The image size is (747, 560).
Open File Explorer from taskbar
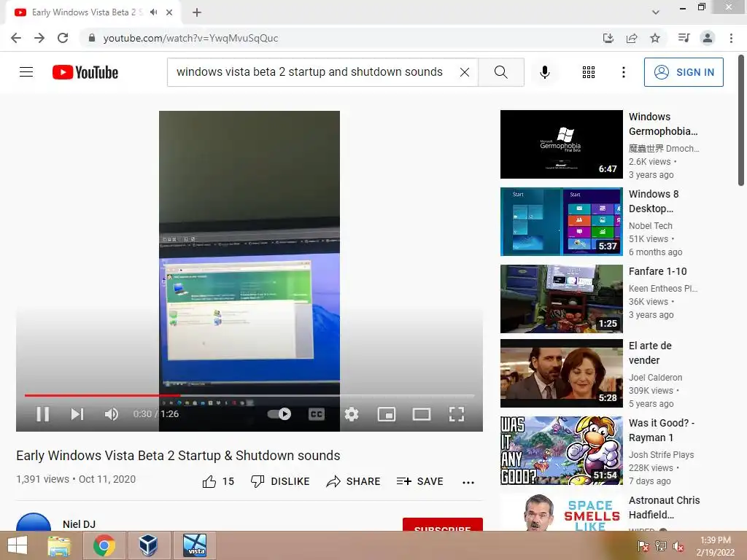tap(58, 545)
